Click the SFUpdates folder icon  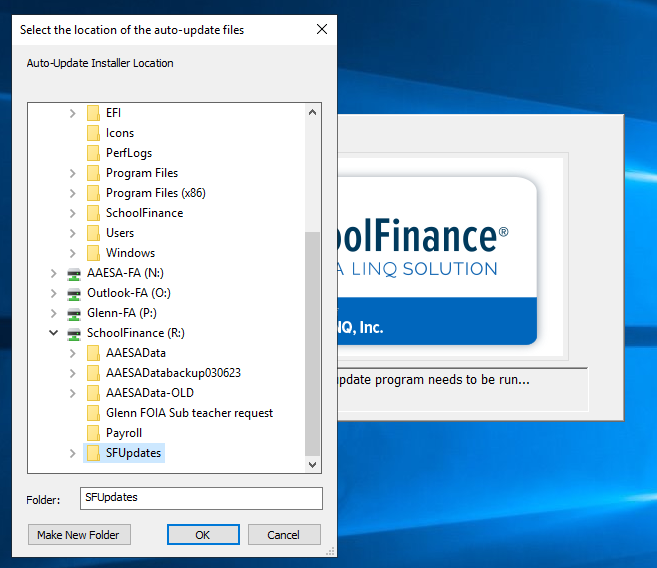pyautogui.click(x=93, y=453)
